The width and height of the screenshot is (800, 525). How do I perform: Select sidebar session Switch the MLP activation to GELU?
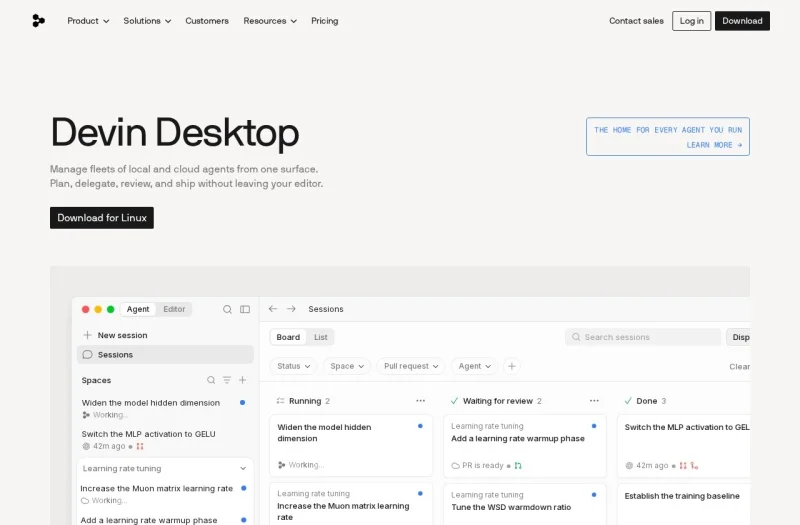[164, 440]
